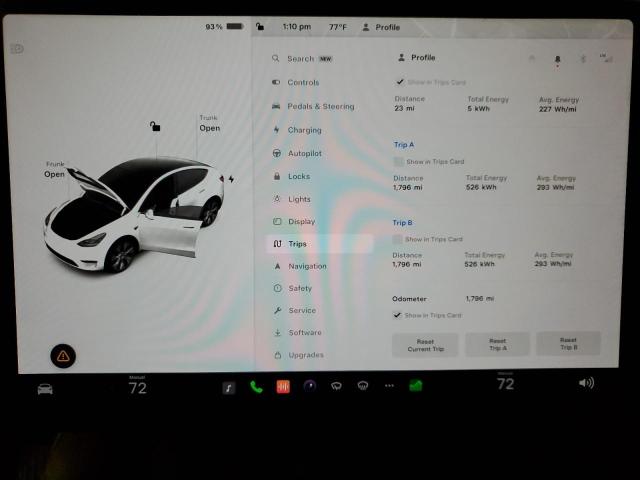The image size is (640, 480).
Task: Tap the battery indicator at 93%
Action: (x=224, y=27)
